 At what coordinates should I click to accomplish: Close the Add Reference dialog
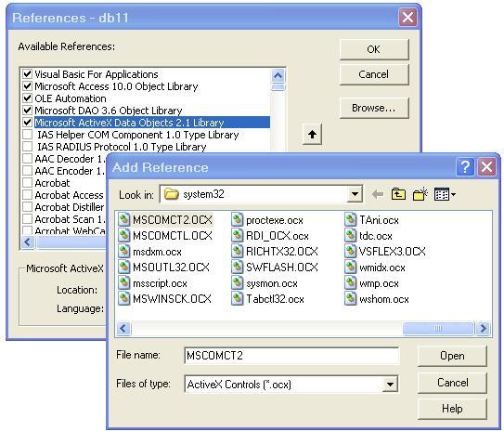[486, 167]
